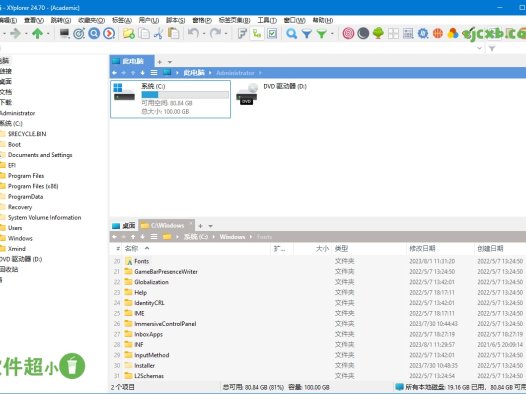526x394 pixels.
Task: Select Program Files (x86) in folder tree
Action: pyautogui.click(x=33, y=186)
